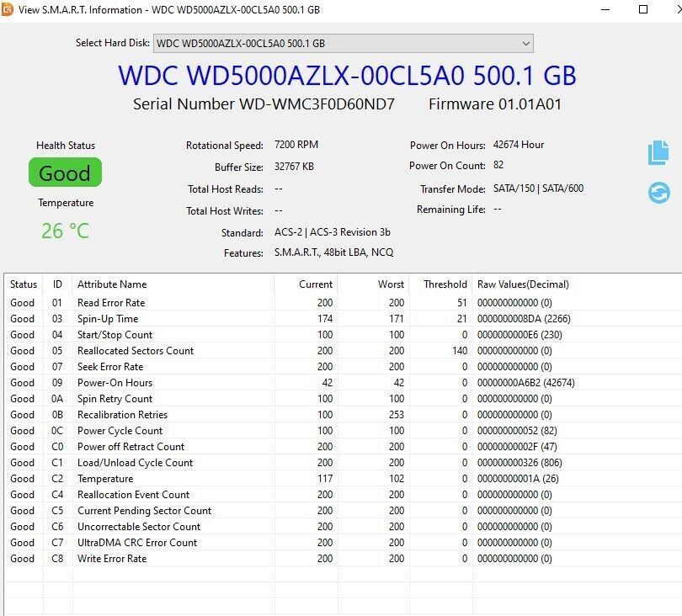Select the Seek Error Rate row

point(343,367)
